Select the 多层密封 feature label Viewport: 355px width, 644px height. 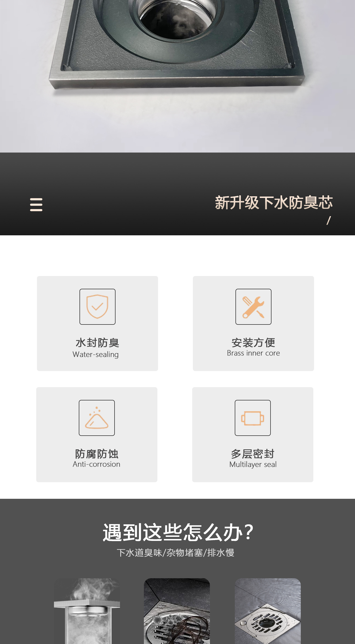click(x=253, y=454)
